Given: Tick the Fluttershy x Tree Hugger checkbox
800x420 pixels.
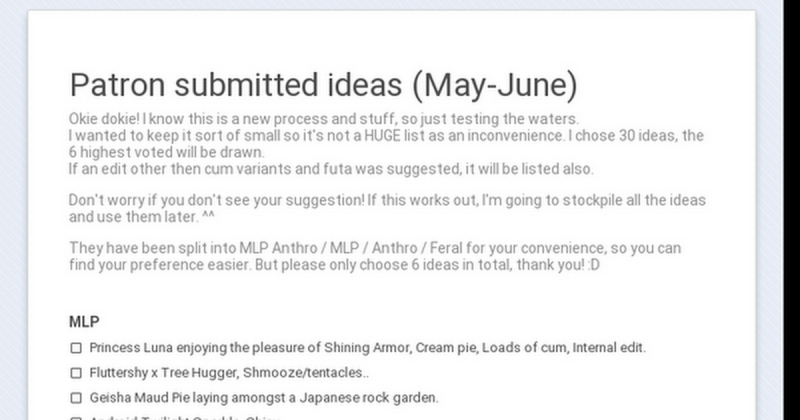Looking at the screenshot, I should [x=76, y=373].
